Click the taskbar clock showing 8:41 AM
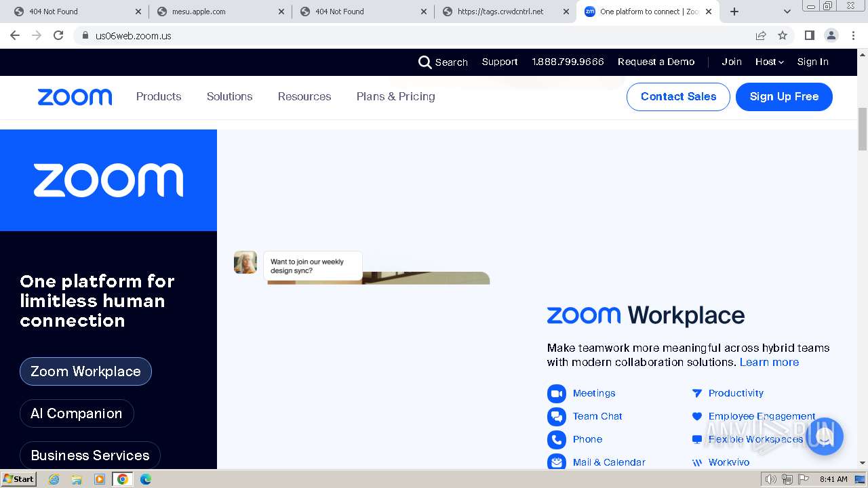 point(833,479)
